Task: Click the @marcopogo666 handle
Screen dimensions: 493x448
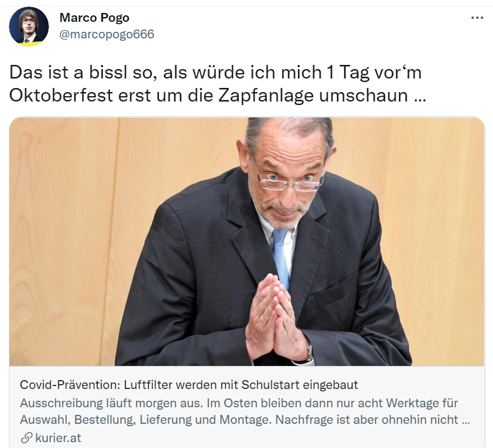Action: coord(107,34)
